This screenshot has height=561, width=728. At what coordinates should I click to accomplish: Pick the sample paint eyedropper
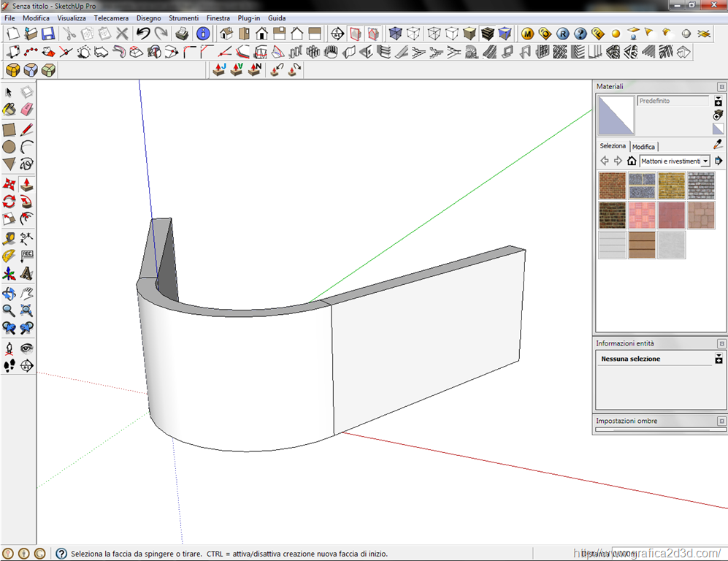[x=718, y=145]
